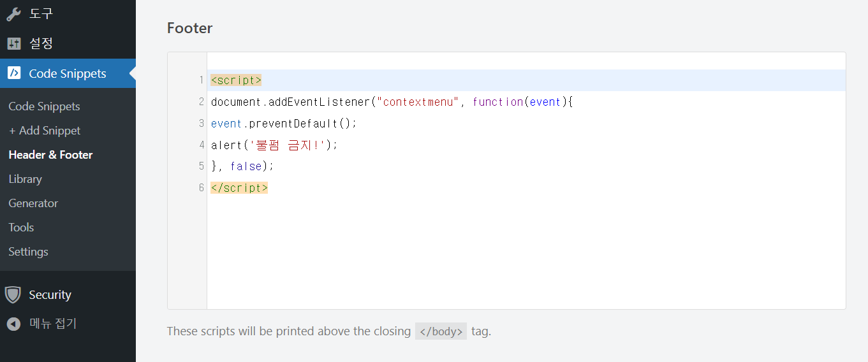This screenshot has height=362, width=868.
Task: Click the wrench icon beside 도구
Action: tap(14, 13)
